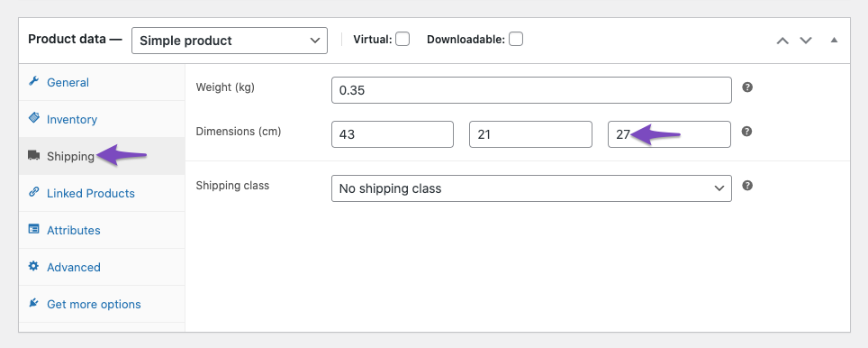
Task: Click the Shipping truck icon
Action: (x=34, y=156)
